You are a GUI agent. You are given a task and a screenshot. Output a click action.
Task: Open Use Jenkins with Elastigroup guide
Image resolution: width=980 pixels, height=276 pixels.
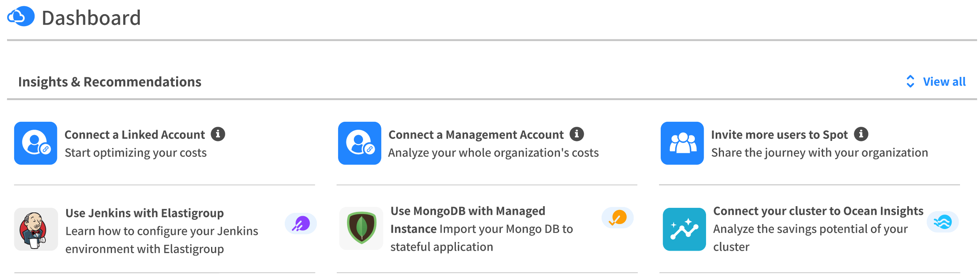coord(144,213)
